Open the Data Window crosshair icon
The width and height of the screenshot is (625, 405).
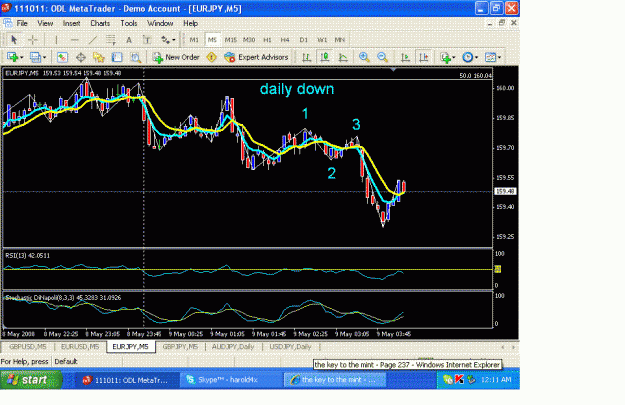coord(81,57)
